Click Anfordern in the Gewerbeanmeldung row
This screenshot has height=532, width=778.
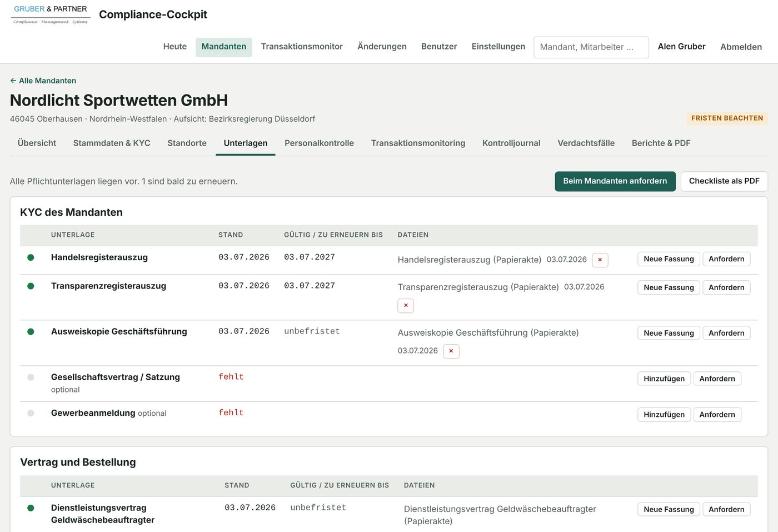[717, 415]
